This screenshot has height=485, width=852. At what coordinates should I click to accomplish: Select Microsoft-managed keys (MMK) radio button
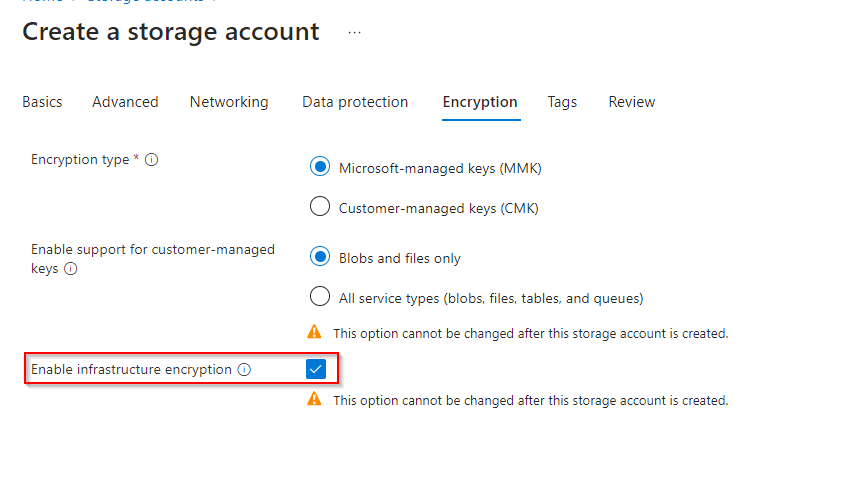[320, 168]
